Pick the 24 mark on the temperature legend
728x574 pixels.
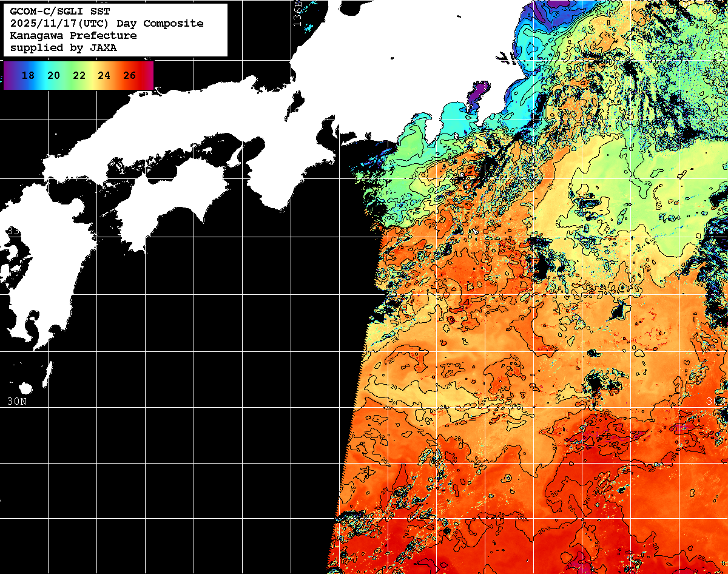point(104,76)
